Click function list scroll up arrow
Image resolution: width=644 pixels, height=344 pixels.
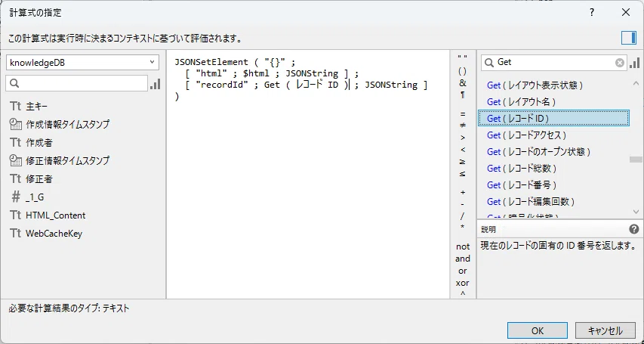click(636, 83)
